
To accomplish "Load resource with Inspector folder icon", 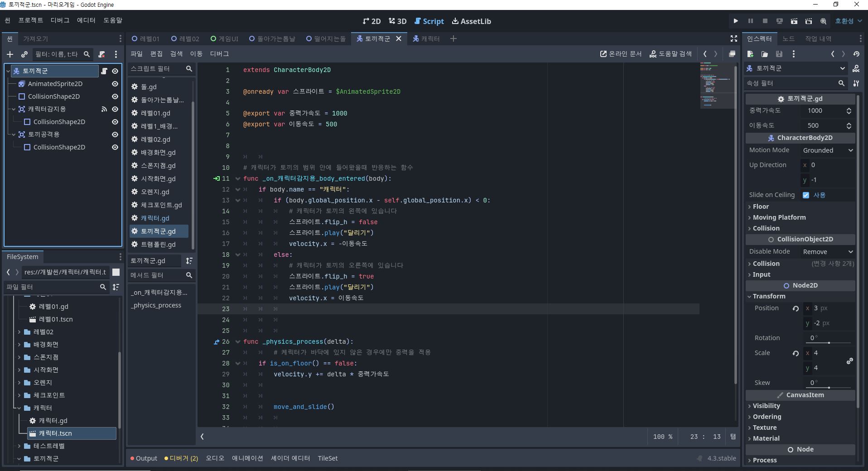I will pyautogui.click(x=765, y=54).
